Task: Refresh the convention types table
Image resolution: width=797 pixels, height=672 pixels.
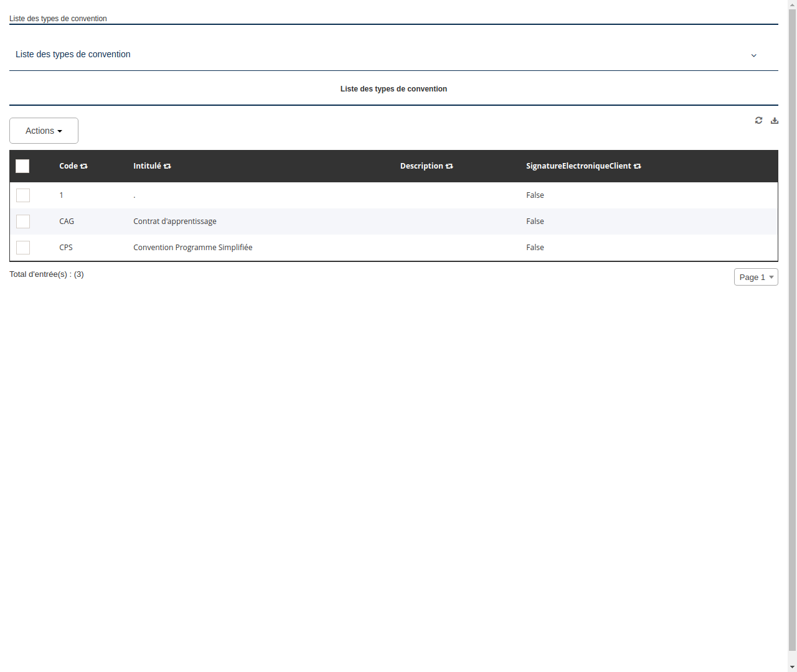Action: coord(758,120)
